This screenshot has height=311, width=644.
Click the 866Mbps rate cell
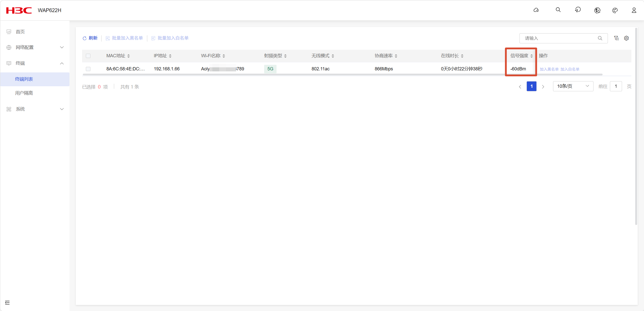(384, 69)
